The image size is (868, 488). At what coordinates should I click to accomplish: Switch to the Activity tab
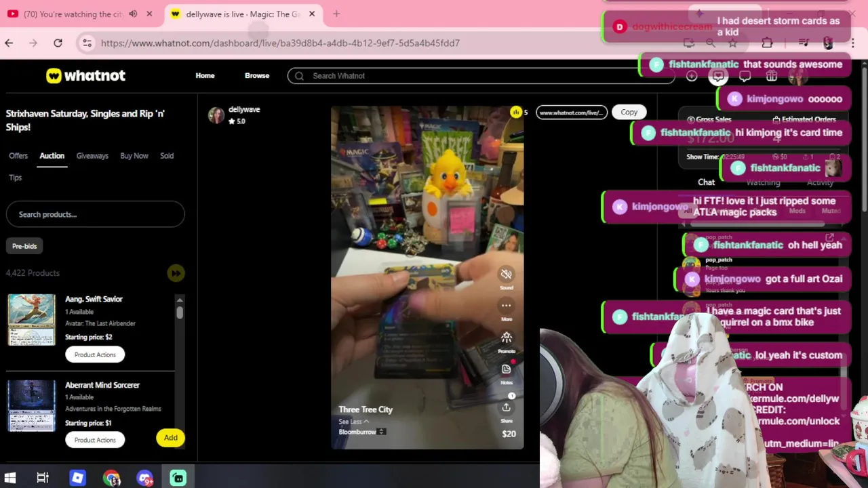(x=820, y=182)
